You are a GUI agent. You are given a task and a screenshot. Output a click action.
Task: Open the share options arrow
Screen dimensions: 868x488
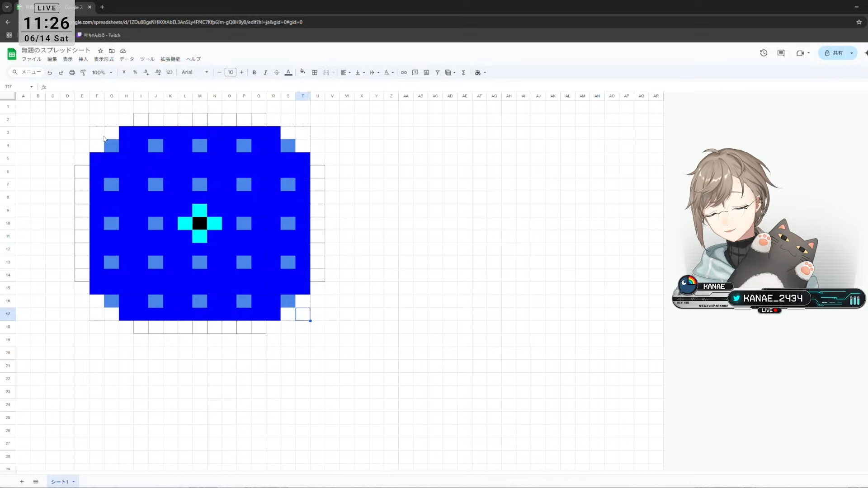point(852,53)
